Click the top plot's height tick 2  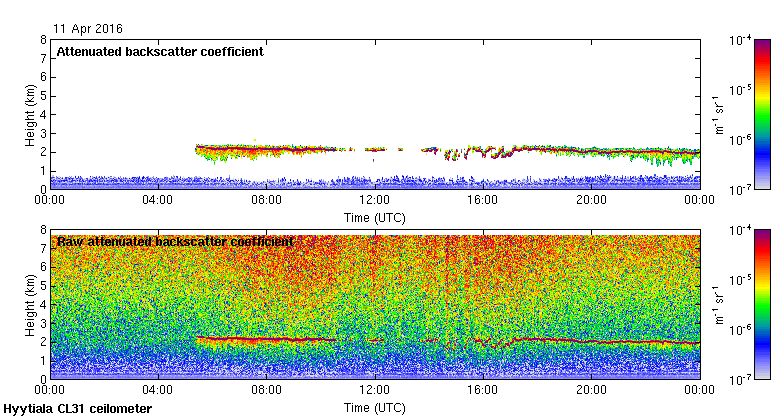(x=44, y=152)
